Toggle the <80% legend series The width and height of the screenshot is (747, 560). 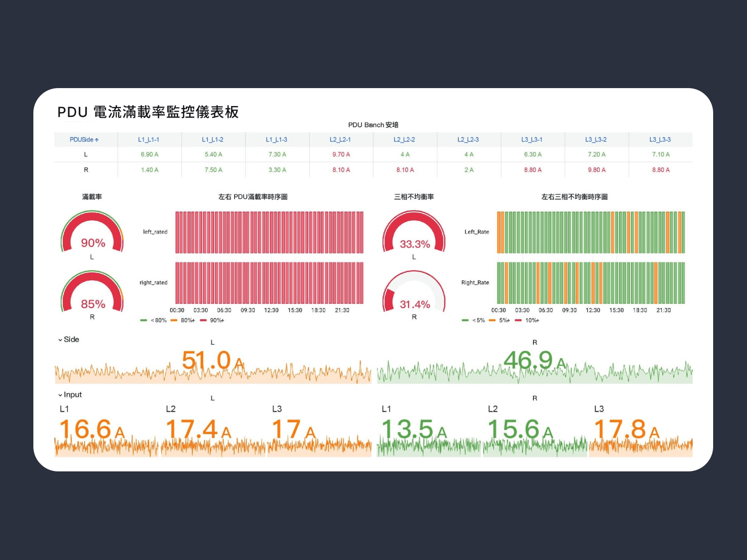point(154,321)
